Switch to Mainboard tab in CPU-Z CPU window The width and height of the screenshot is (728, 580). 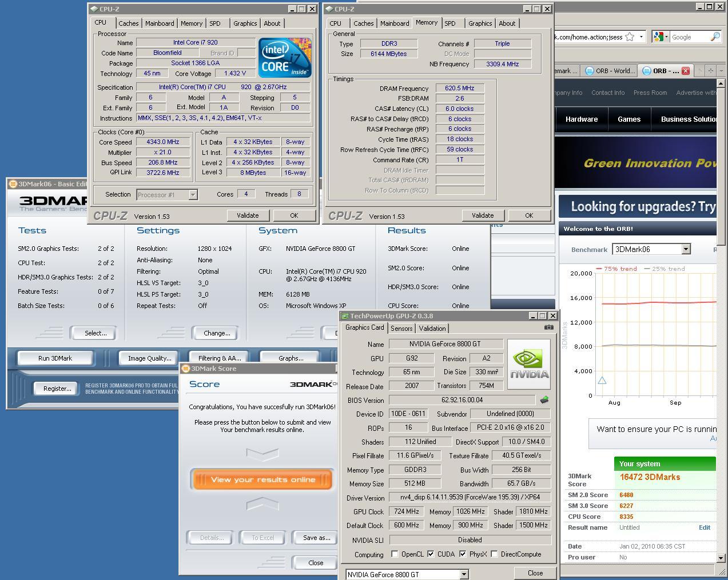pyautogui.click(x=160, y=23)
